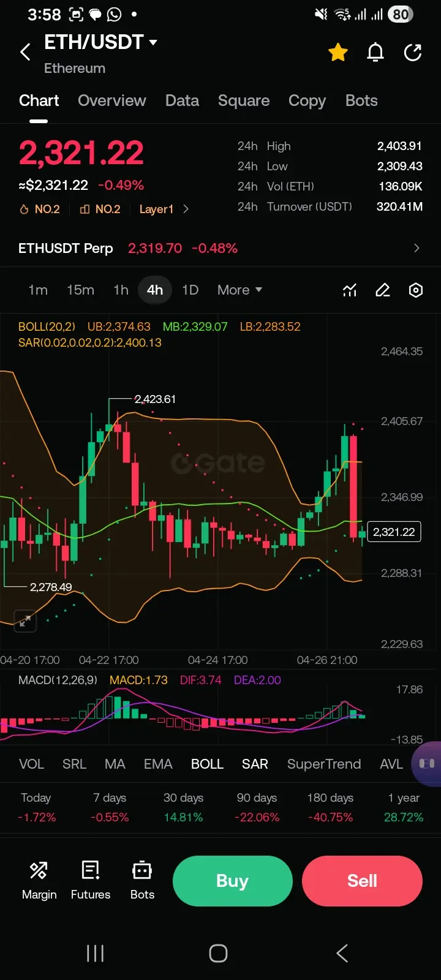This screenshot has width=441, height=980.
Task: Open the ETHUSDT Perp row
Action: (x=221, y=248)
